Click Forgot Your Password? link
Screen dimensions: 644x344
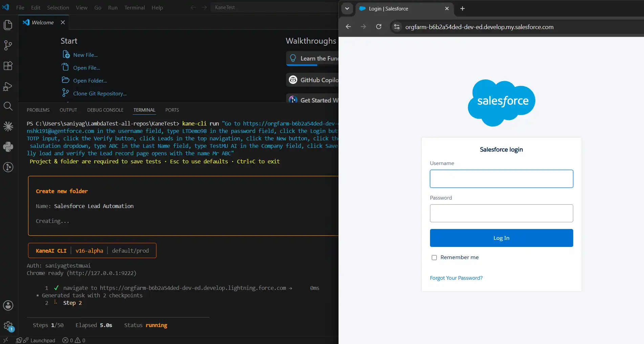click(456, 278)
